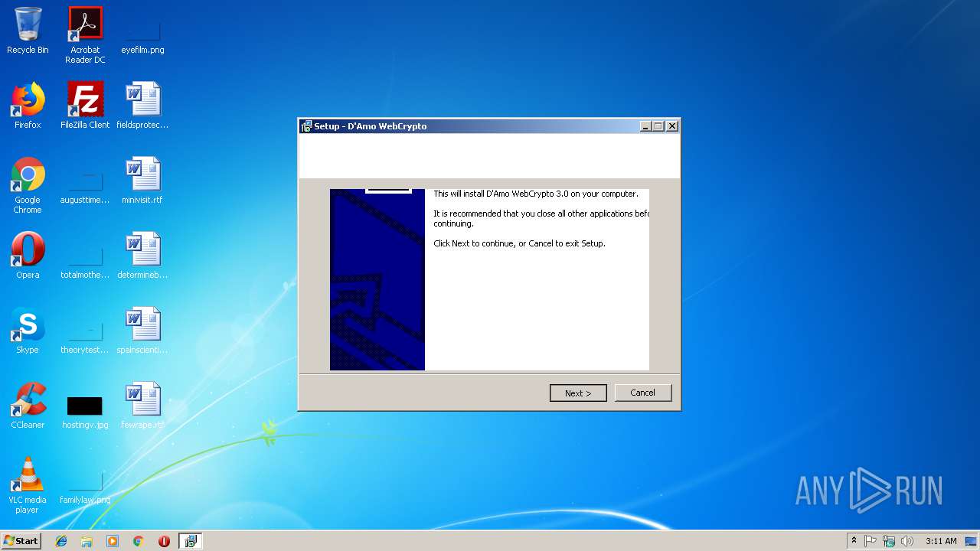Viewport: 980px width, 551px height.
Task: Close the Setup - D'Amo WebCrypto window
Action: [x=672, y=126]
